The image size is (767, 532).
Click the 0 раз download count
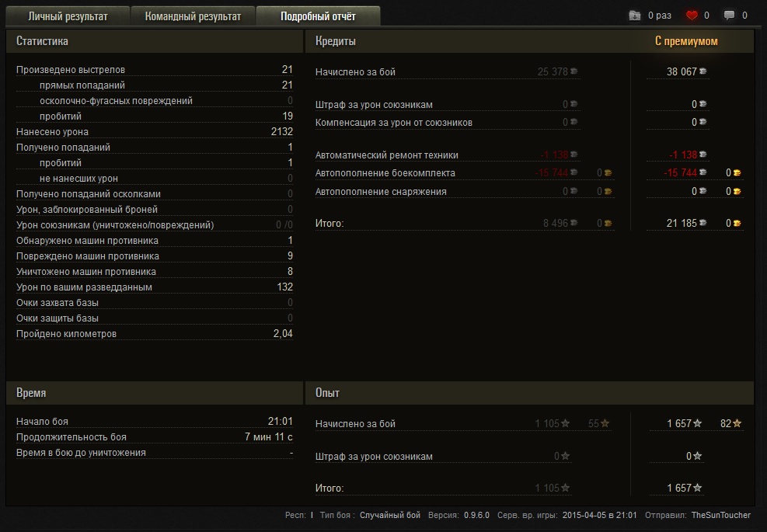tap(660, 16)
